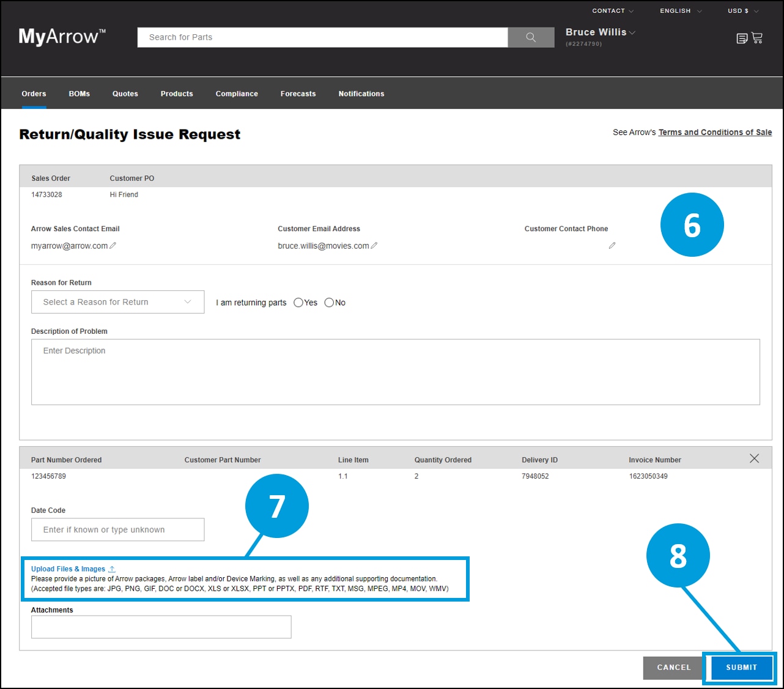Viewport: 784px width, 689px height.
Task: Click the Upload Files & Images link
Action: pos(68,569)
